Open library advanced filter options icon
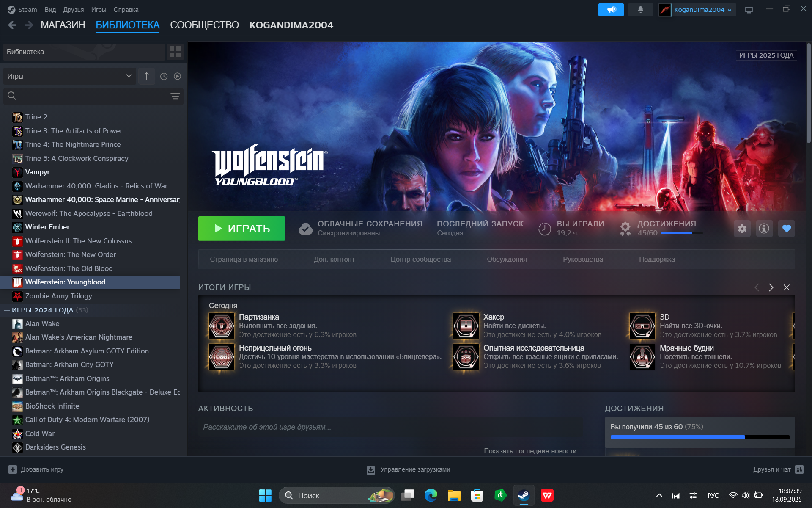The image size is (812, 508). tap(175, 96)
